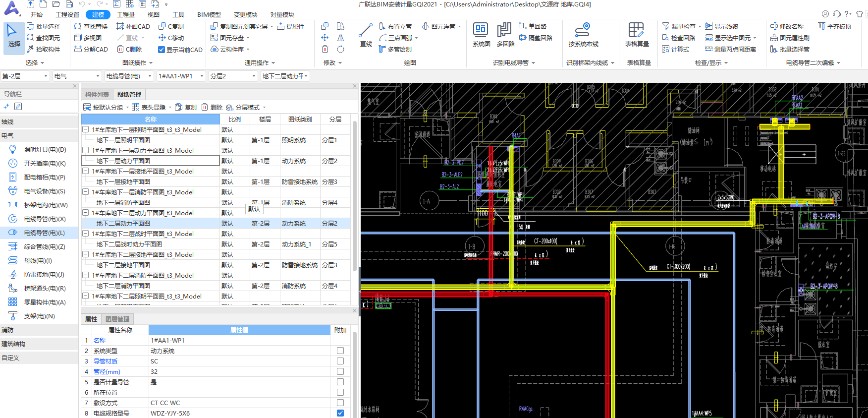Switch to the 构件列表 tab
Image resolution: width=868 pixels, height=418 pixels.
click(x=97, y=94)
